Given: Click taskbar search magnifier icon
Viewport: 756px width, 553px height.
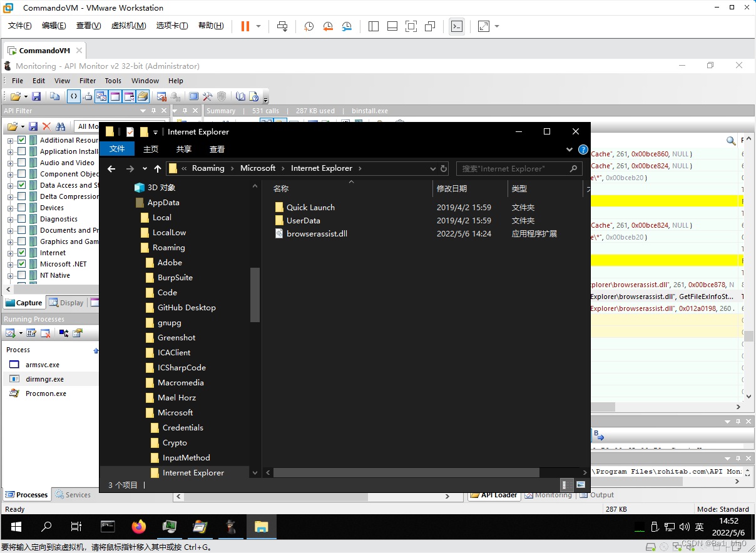Looking at the screenshot, I should (x=46, y=527).
